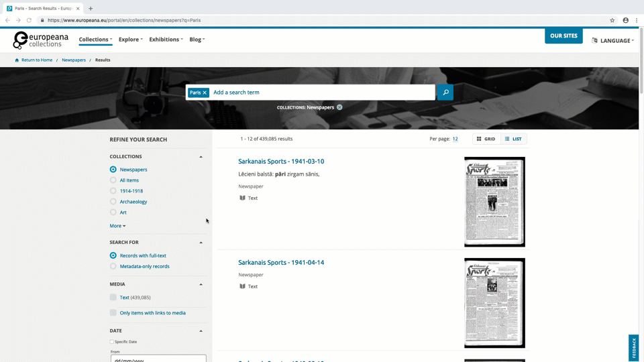Choose Records with full-text option
Screen dimensions: 644x362
[113, 255]
